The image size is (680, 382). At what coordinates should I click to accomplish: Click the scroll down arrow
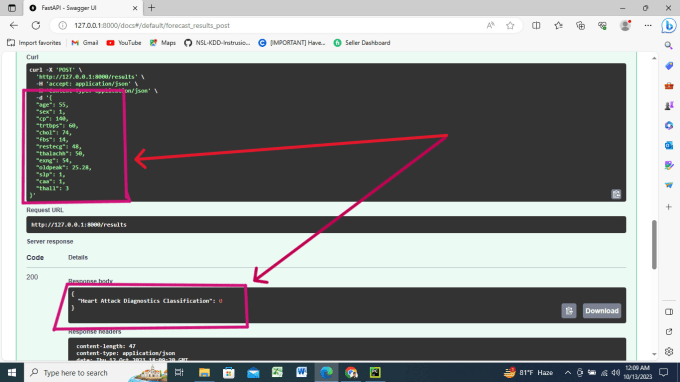[654, 355]
